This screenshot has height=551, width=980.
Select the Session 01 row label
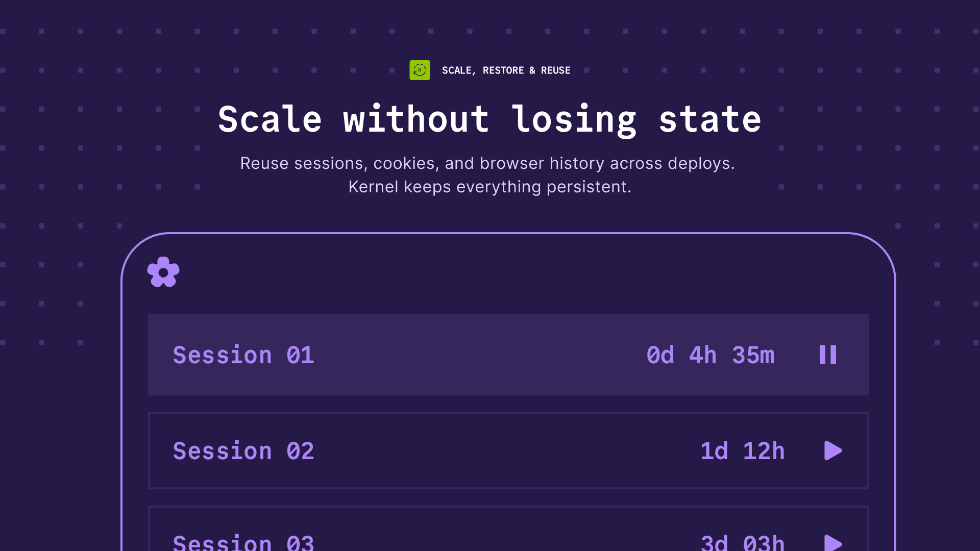point(243,355)
